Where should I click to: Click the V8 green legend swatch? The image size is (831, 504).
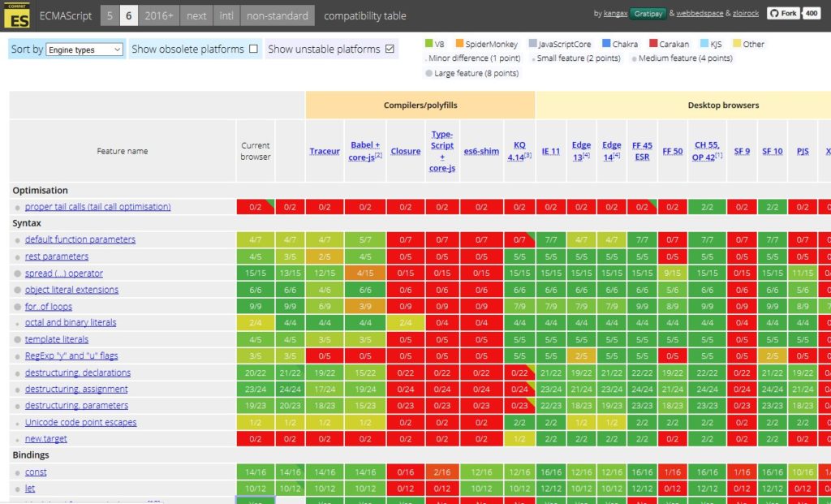click(428, 43)
